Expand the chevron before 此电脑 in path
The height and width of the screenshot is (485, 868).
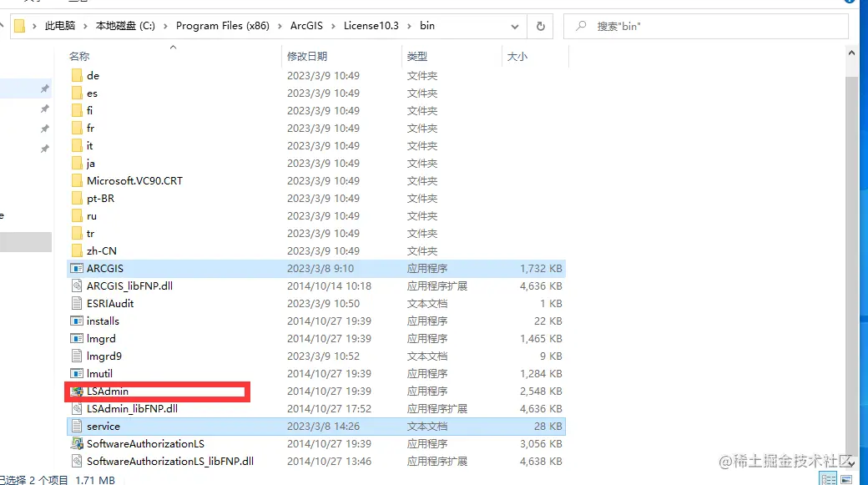34,26
